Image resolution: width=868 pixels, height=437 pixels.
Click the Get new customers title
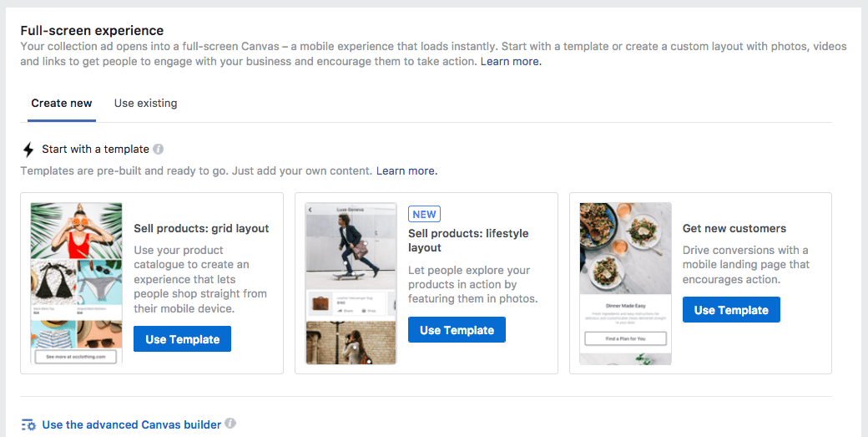pyautogui.click(x=734, y=228)
